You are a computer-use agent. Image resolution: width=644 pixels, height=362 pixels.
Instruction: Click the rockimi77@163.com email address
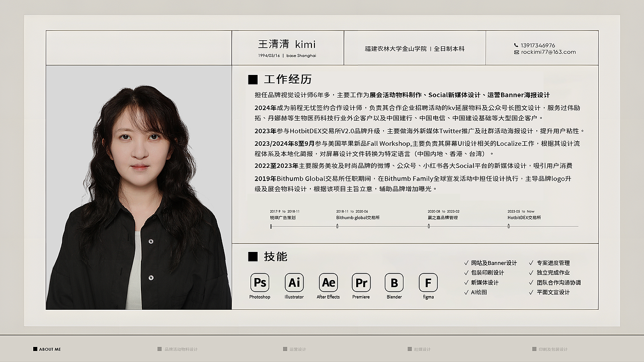tap(548, 52)
